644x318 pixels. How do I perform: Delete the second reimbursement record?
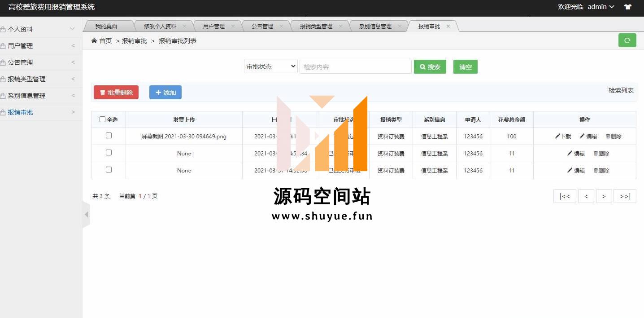(601, 153)
